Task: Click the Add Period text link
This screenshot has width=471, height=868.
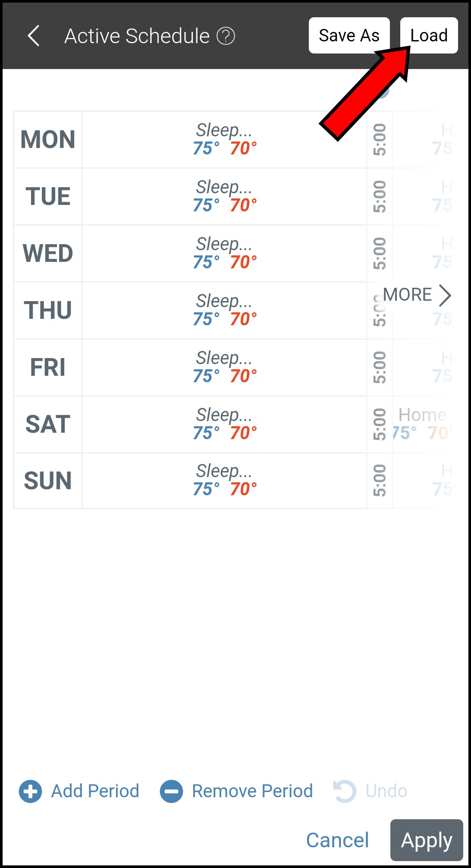Action: [95, 792]
